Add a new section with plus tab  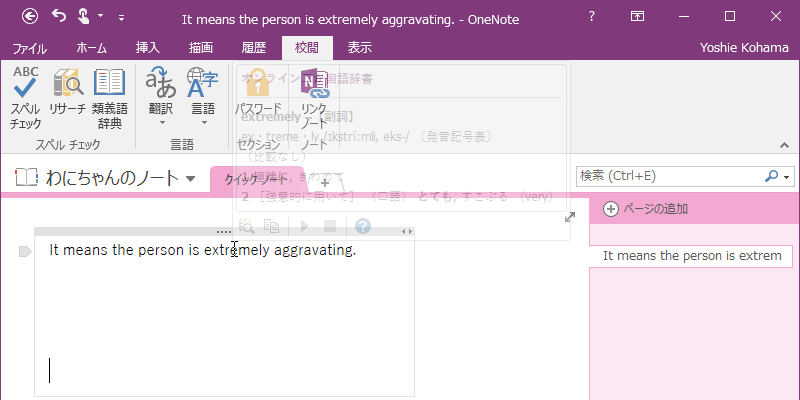(325, 182)
